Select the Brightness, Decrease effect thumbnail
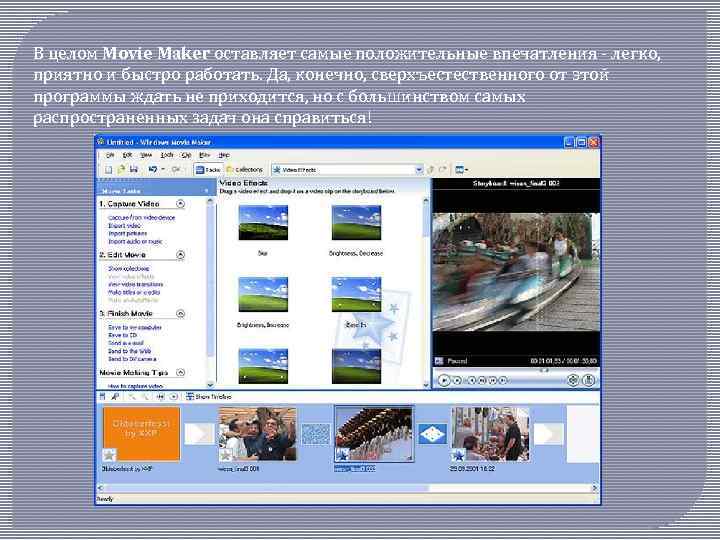 click(356, 223)
